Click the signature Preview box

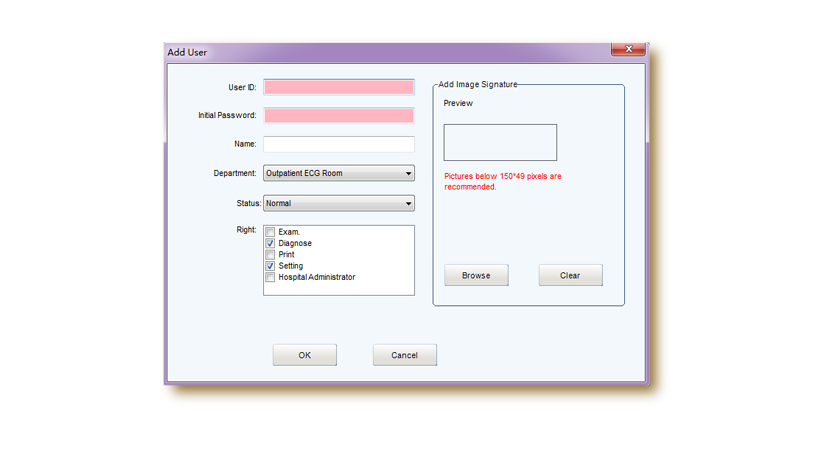[x=500, y=143]
